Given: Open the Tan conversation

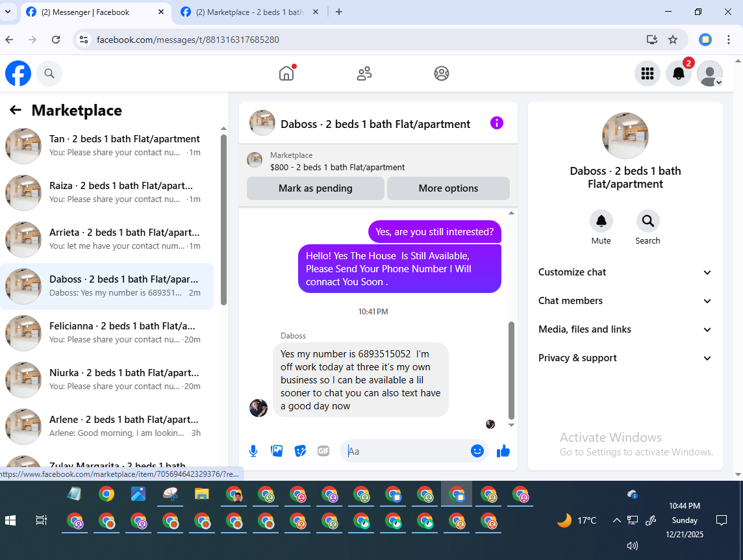Looking at the screenshot, I should [107, 146].
